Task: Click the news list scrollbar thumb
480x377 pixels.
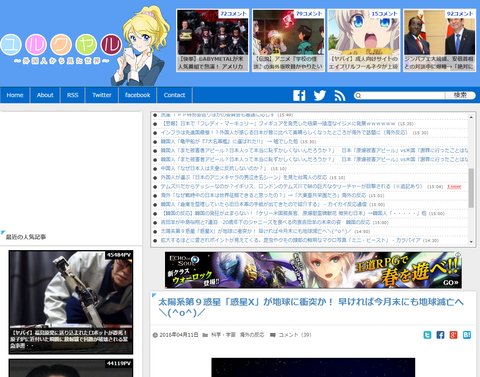Action: (x=471, y=188)
